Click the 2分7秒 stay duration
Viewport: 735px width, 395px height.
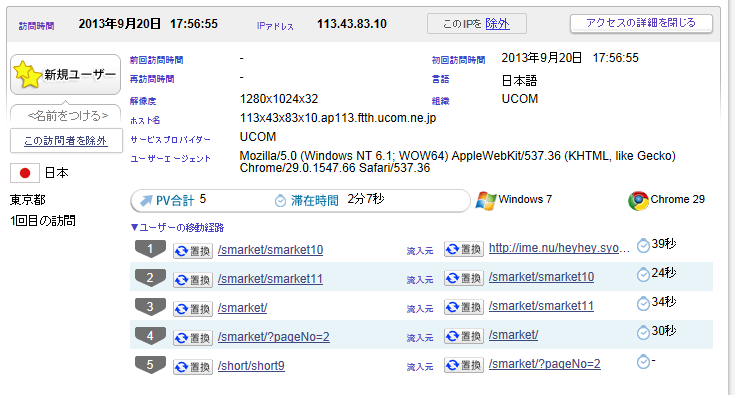click(x=366, y=199)
